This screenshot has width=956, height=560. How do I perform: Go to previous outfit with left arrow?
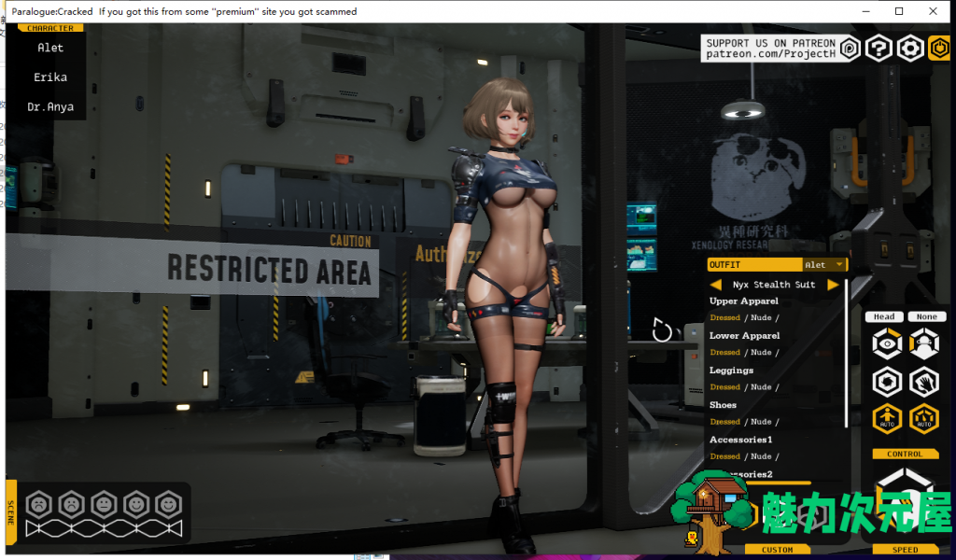(716, 285)
